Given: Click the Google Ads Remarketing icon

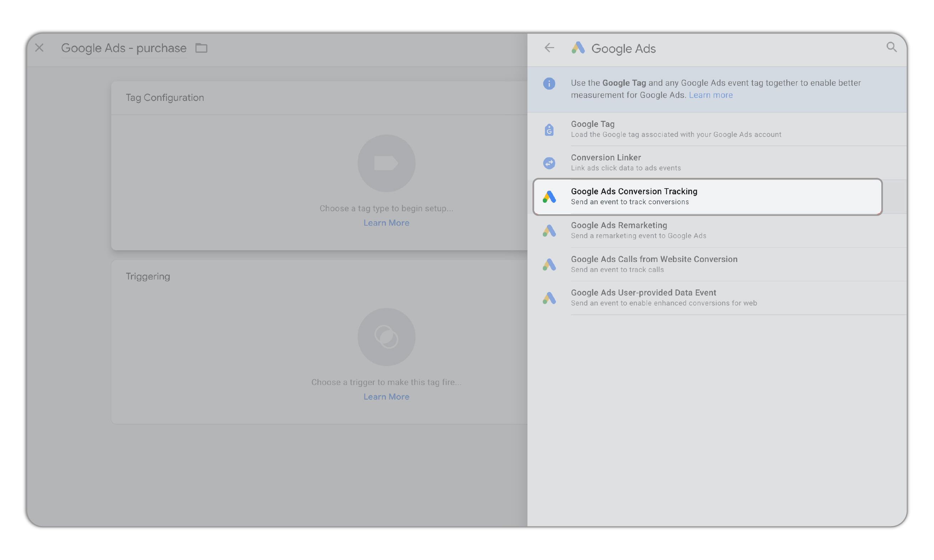Looking at the screenshot, I should [549, 231].
